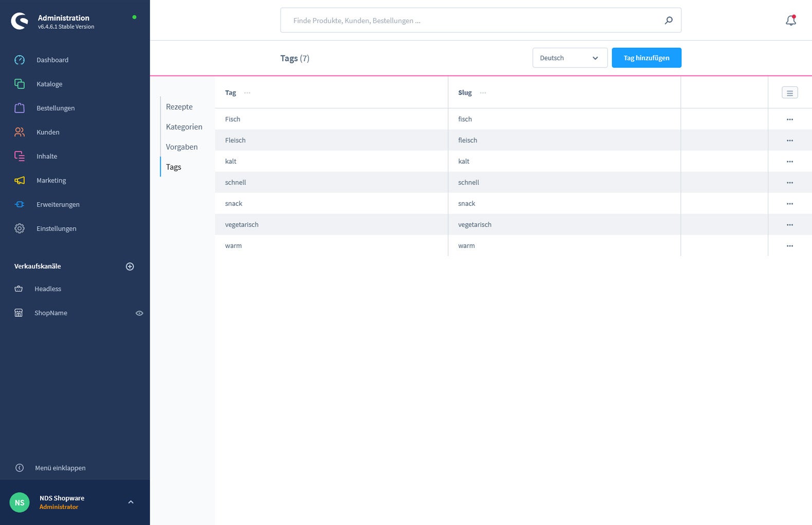Click the Inhalte content icon
The image size is (812, 525).
20,156
